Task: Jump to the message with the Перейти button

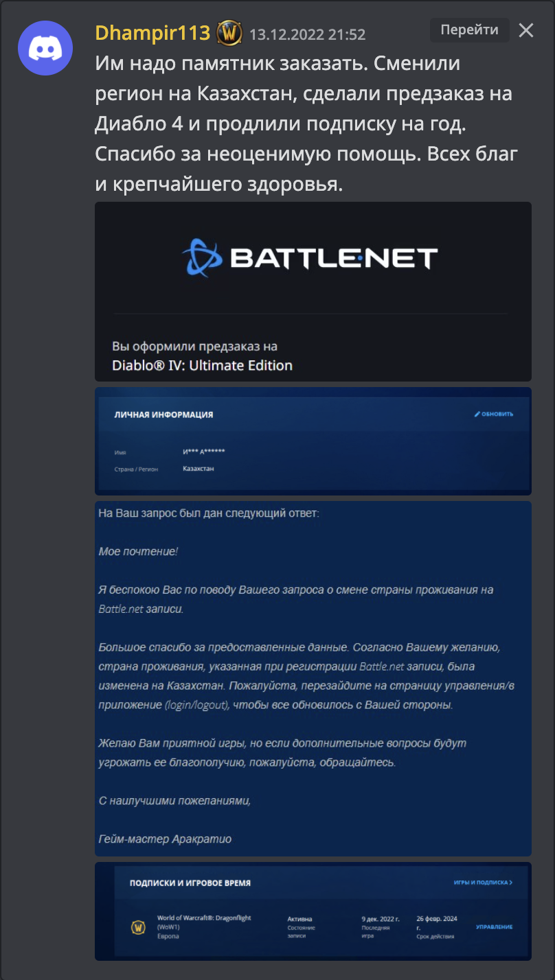Action: tap(470, 30)
